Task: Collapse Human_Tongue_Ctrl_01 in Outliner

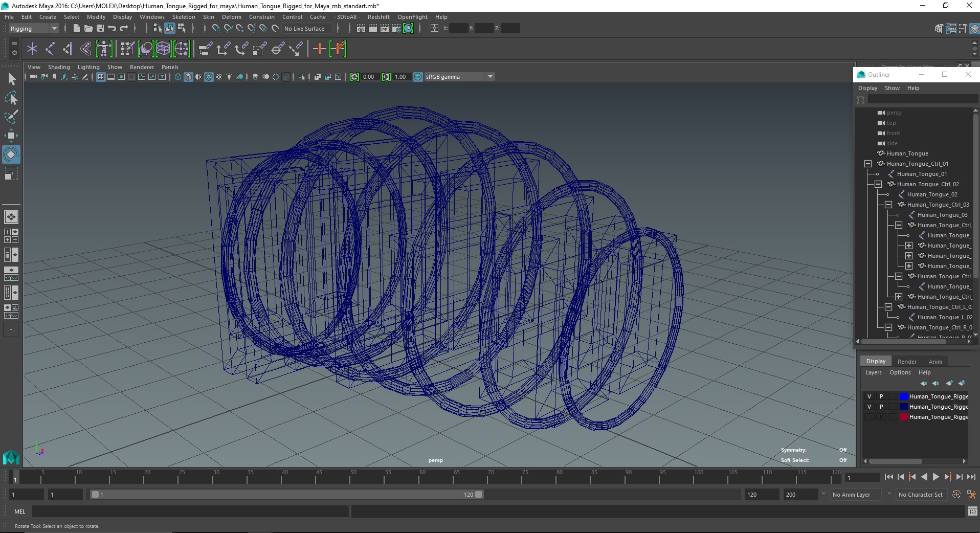Action: [x=868, y=164]
